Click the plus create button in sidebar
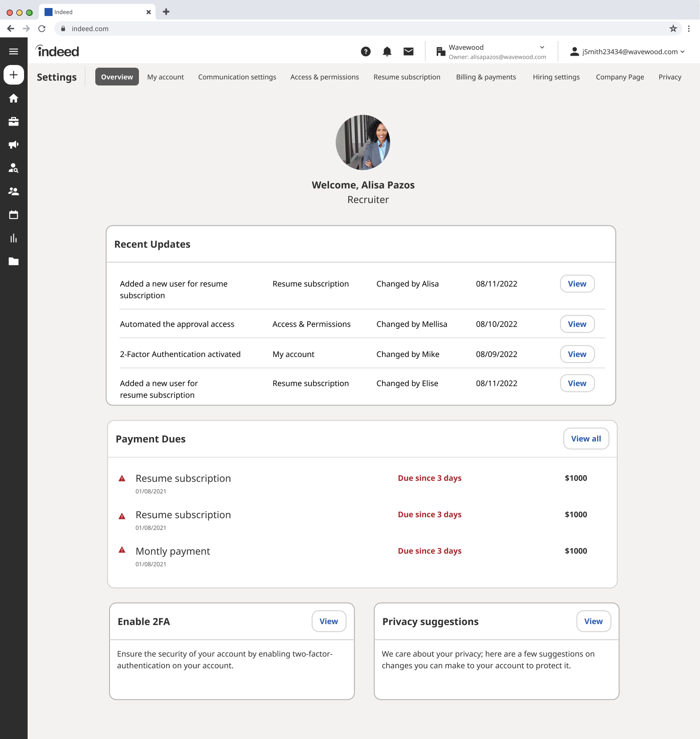700x739 pixels. 13,75
